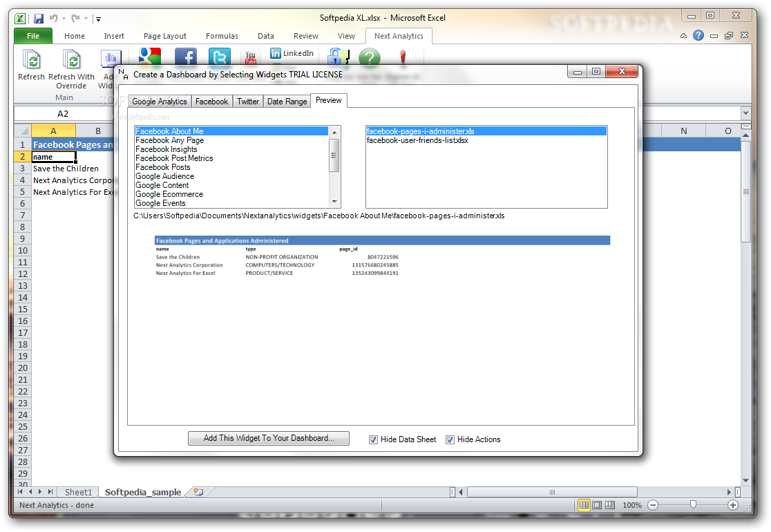Switch to Page Layout view in status bar

(x=597, y=505)
